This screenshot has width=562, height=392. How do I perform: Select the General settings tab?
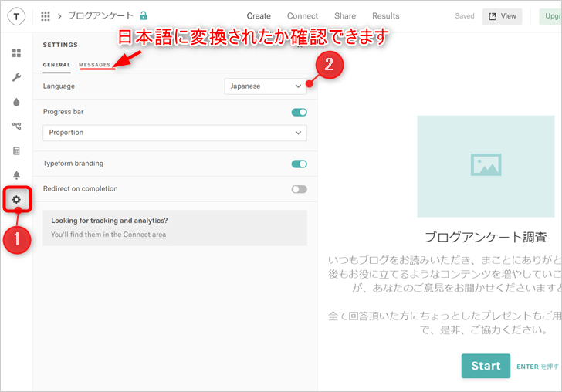[x=56, y=65]
